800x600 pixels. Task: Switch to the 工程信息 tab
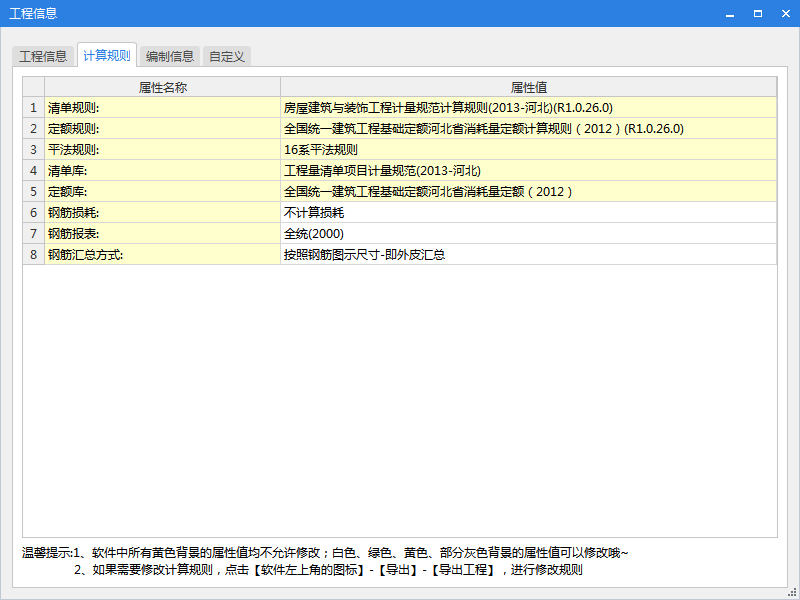(x=43, y=56)
